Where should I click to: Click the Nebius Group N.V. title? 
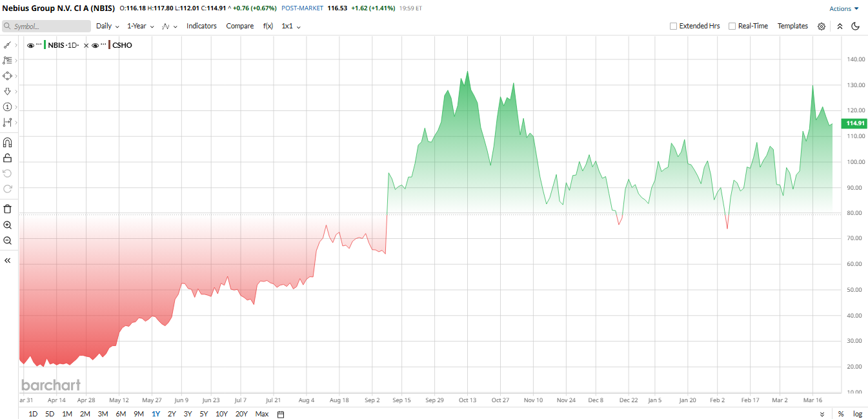click(59, 8)
